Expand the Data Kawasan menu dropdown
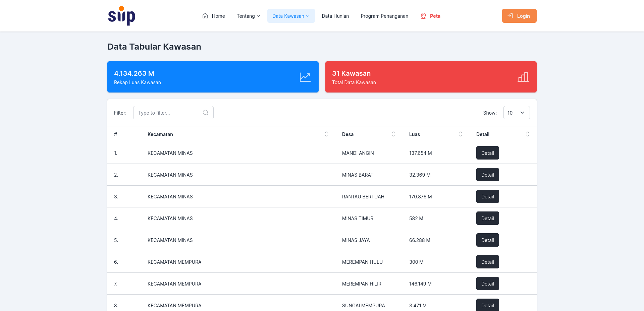This screenshot has height=311, width=644. (291, 16)
